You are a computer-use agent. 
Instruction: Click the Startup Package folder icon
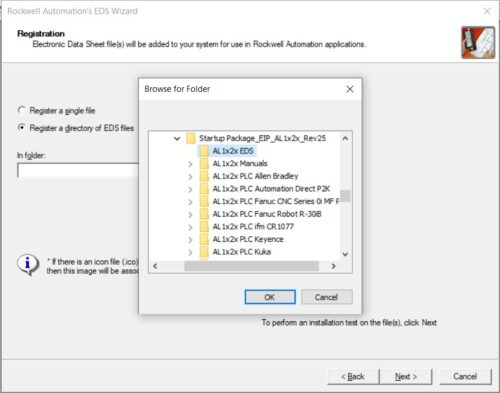coord(191,138)
